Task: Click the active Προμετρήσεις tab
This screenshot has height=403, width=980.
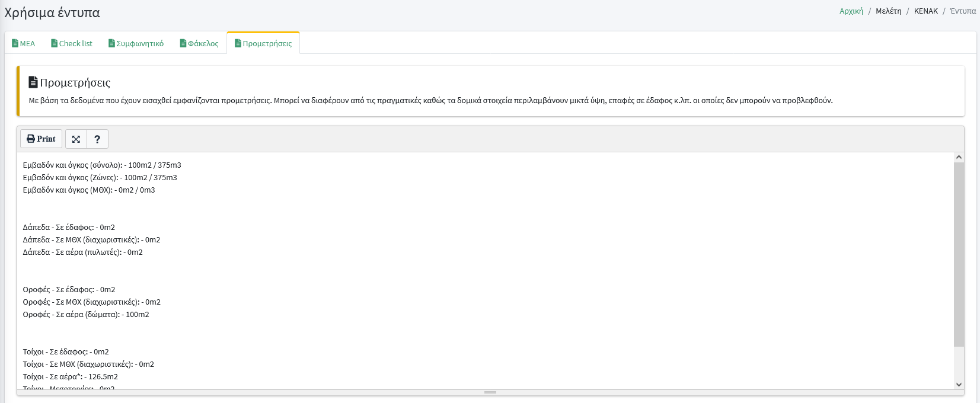Action: coord(263,43)
